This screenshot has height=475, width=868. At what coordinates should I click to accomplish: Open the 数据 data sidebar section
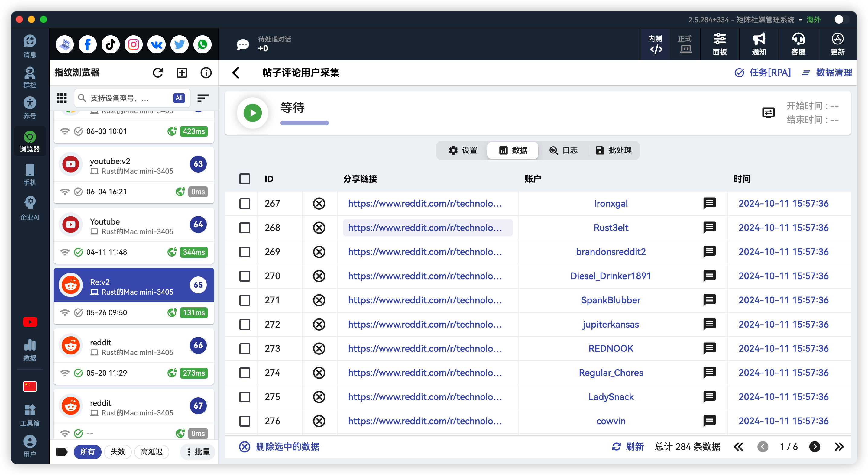tap(30, 350)
